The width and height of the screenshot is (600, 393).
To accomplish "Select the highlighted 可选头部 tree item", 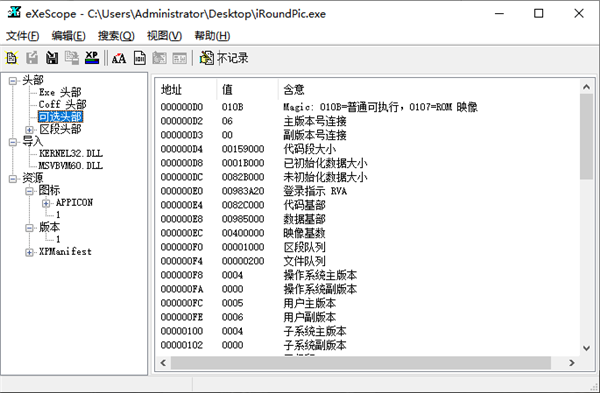I will [60, 116].
